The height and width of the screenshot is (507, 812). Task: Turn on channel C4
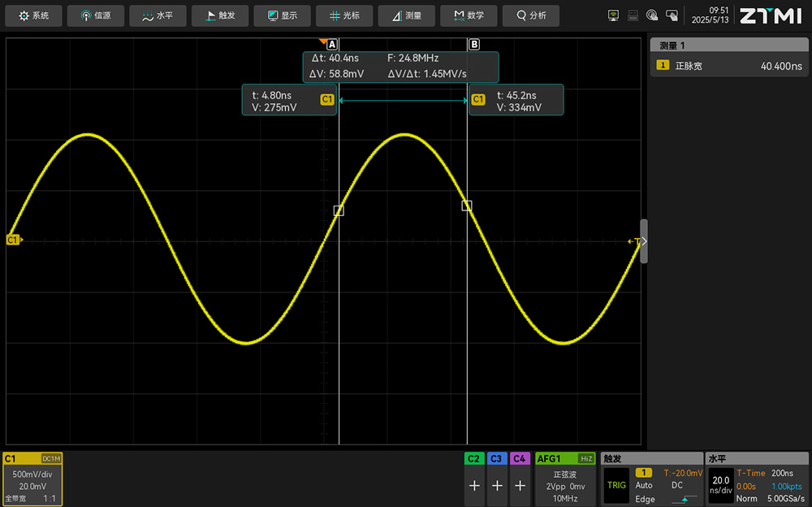(x=520, y=485)
